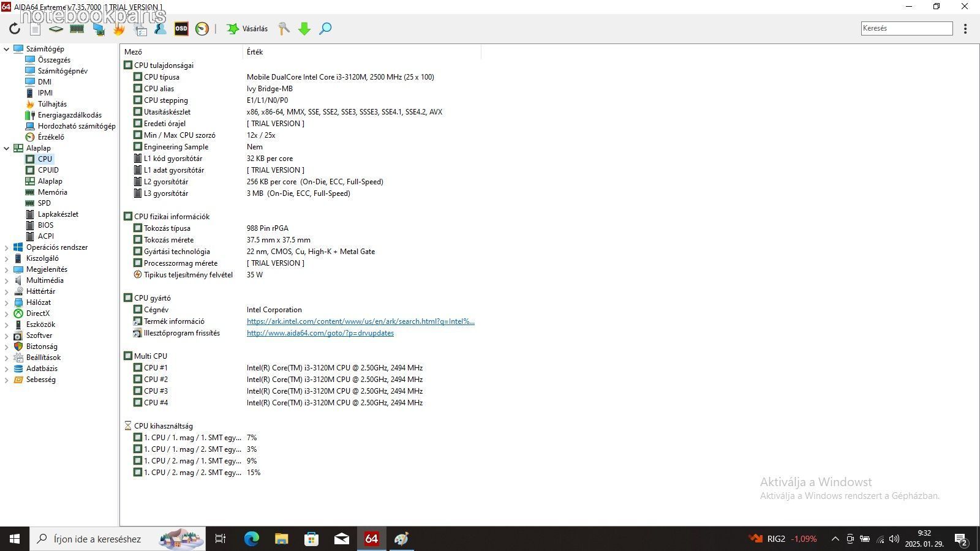This screenshot has height=551, width=980.
Task: Expand the Háttértár tree node
Action: tap(7, 291)
